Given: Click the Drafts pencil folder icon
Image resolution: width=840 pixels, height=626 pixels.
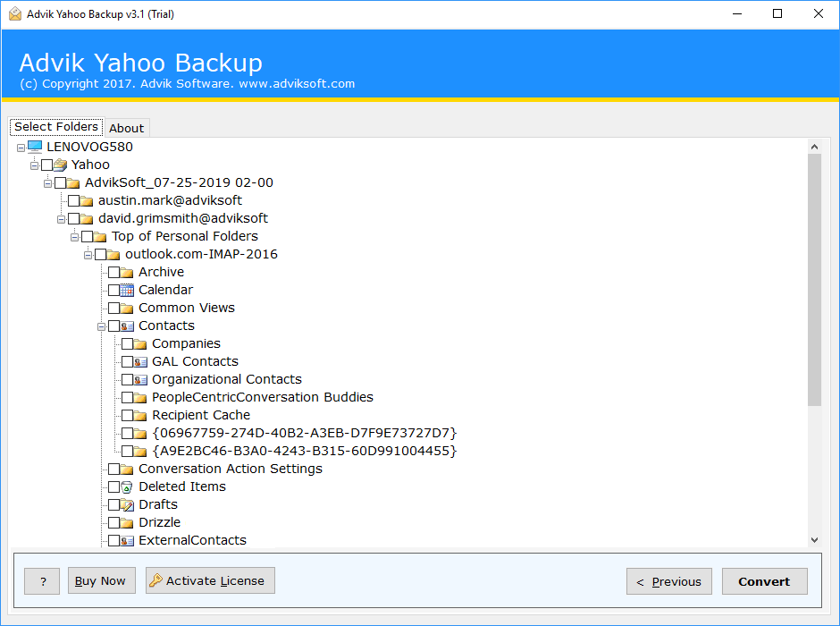Looking at the screenshot, I should pos(127,505).
